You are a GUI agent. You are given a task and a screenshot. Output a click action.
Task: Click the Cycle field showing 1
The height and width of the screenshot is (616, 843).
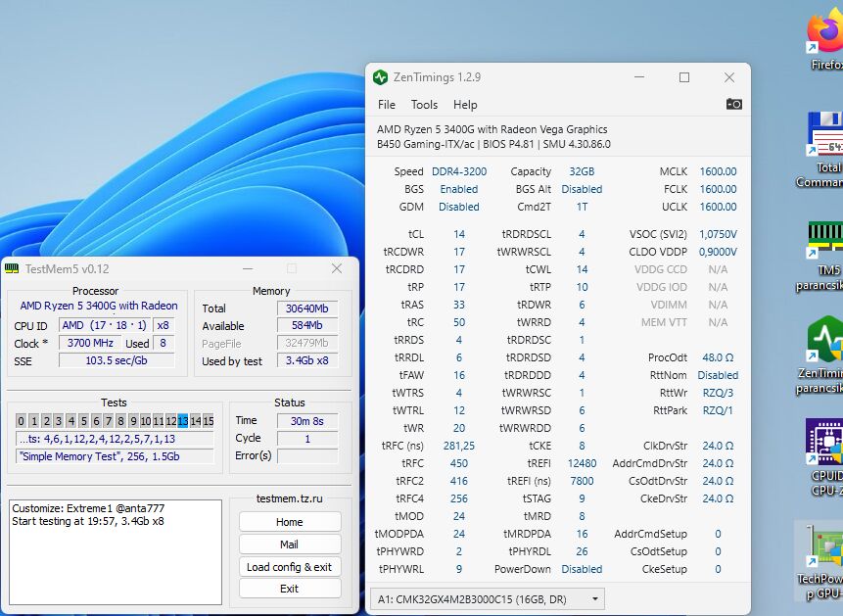(307, 439)
